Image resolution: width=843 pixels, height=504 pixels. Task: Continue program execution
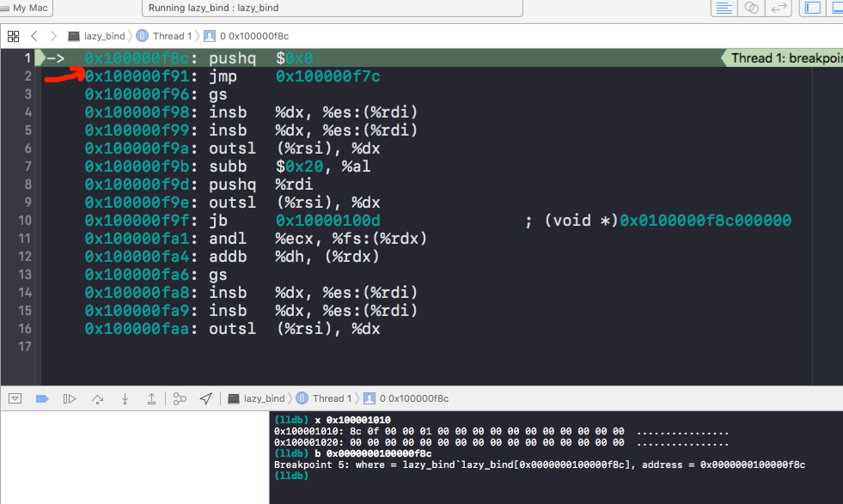point(70,398)
